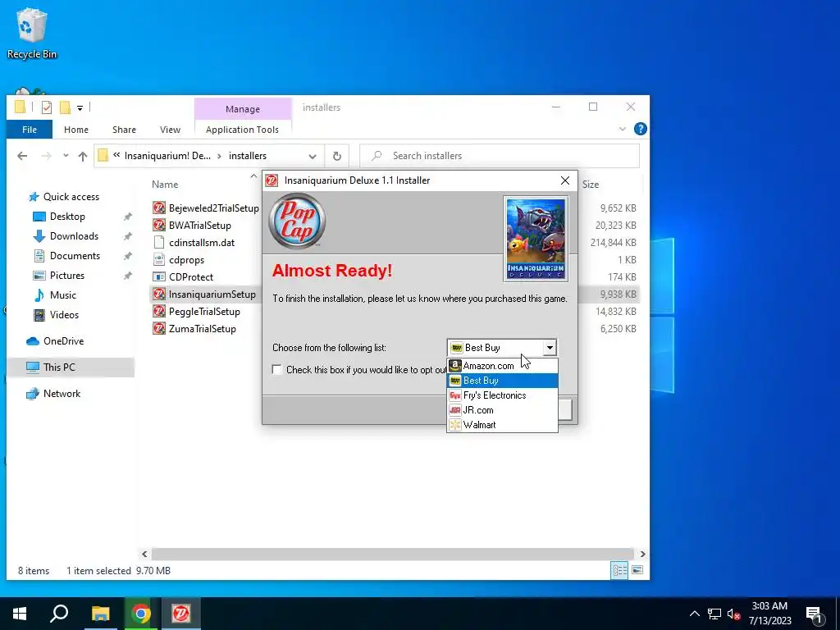This screenshot has width=840, height=630.
Task: Go up one folder level
Action: tap(83, 156)
